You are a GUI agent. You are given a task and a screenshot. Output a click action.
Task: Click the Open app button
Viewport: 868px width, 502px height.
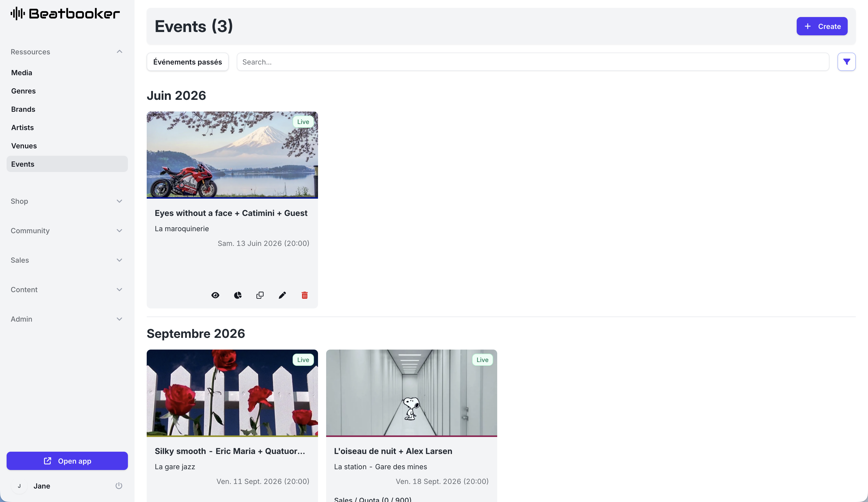(x=67, y=461)
